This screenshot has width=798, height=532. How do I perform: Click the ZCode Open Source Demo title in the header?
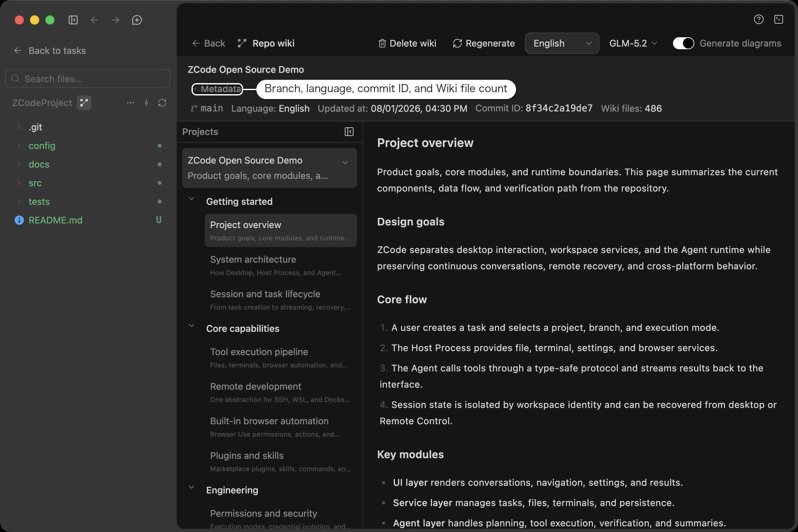tap(246, 69)
